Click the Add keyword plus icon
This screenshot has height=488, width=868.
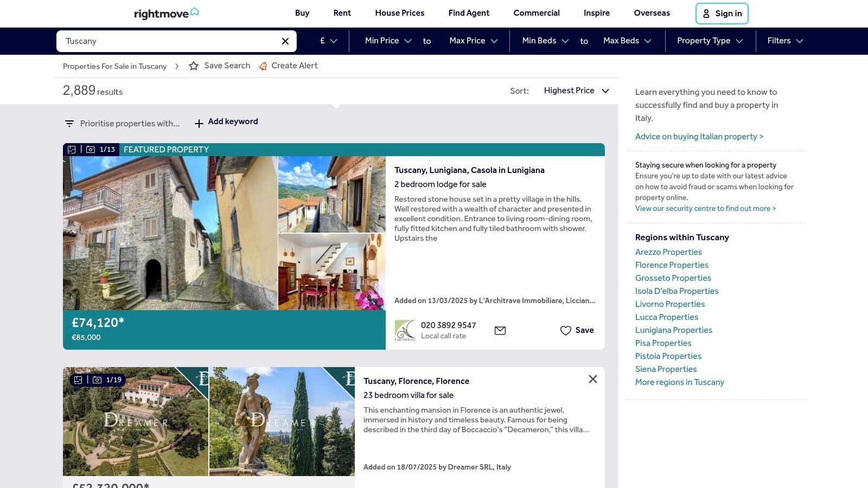point(199,124)
